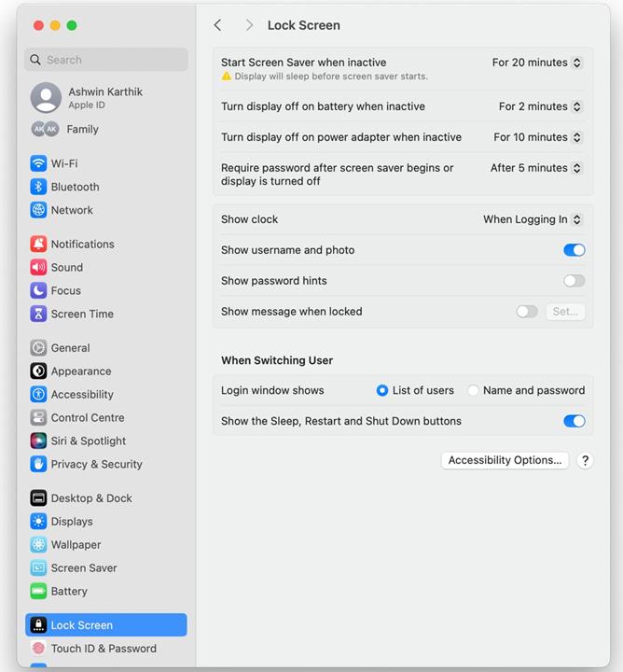Screen dimensions: 623x672
Task: Click the Bluetooth icon in sidebar
Action: 38,187
